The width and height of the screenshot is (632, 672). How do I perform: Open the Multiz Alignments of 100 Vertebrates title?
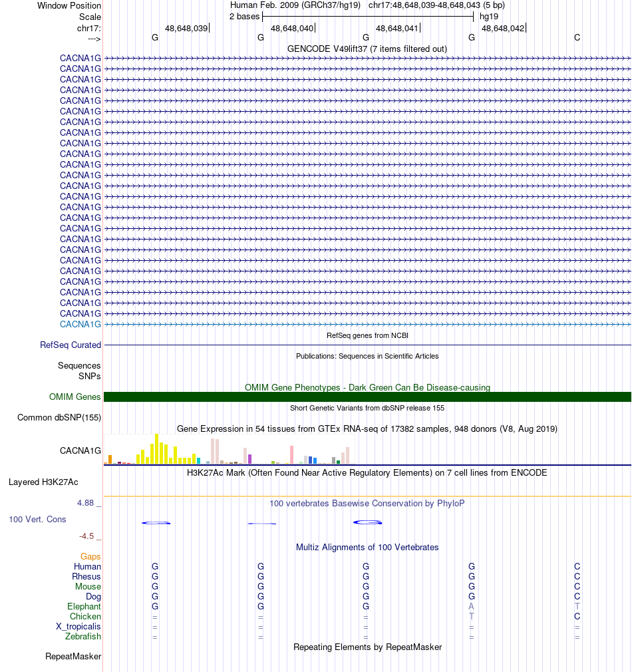point(367,548)
